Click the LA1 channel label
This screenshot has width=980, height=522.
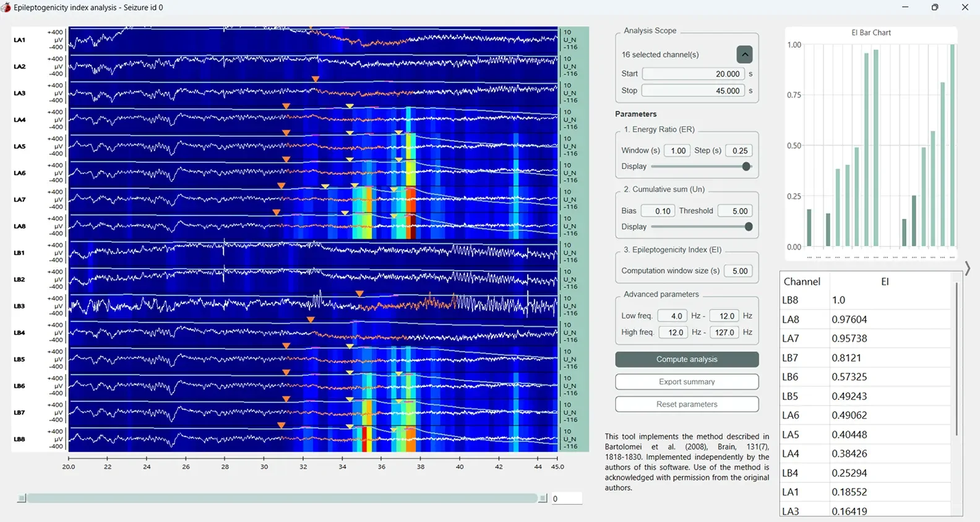click(x=20, y=40)
